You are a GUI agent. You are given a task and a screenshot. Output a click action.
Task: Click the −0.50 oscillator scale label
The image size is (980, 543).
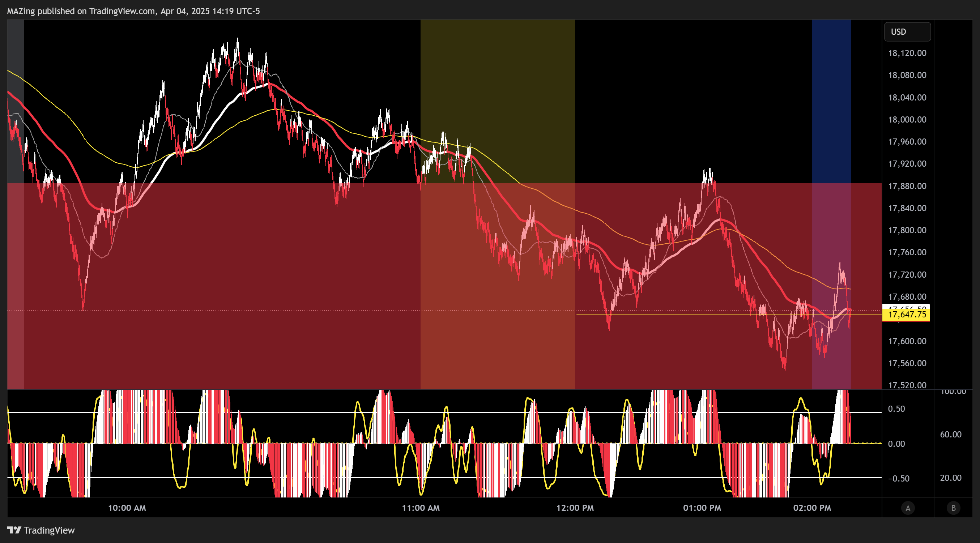pos(899,478)
